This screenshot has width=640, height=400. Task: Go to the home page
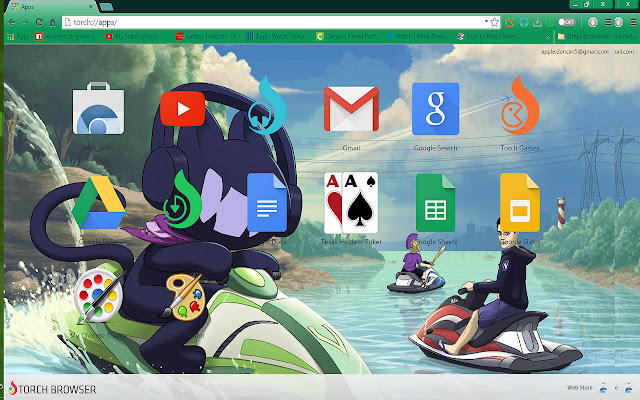click(53, 22)
